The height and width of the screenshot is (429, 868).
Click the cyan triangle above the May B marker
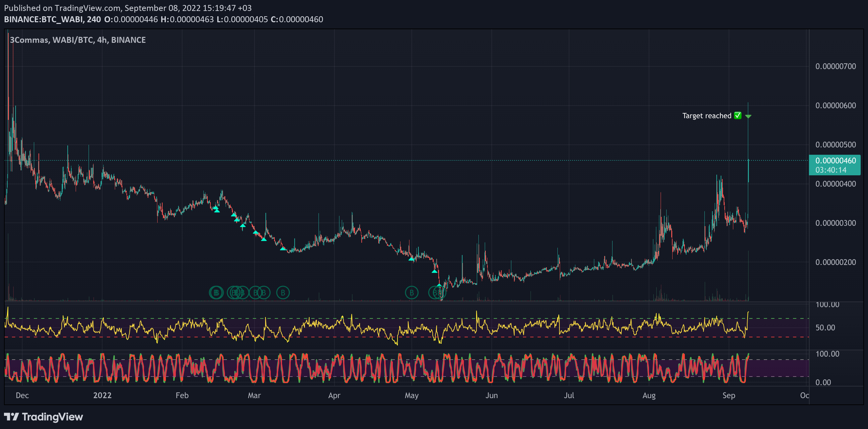(411, 259)
